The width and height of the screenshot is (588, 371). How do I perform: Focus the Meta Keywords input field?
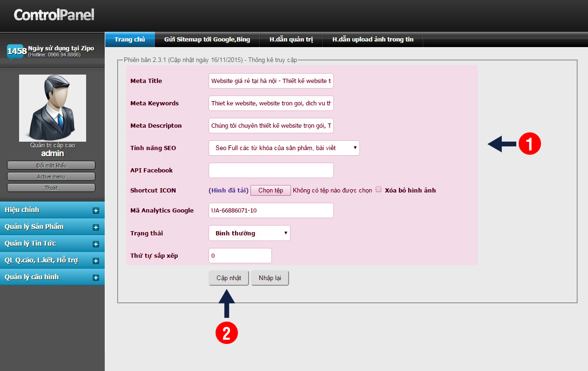pos(271,103)
